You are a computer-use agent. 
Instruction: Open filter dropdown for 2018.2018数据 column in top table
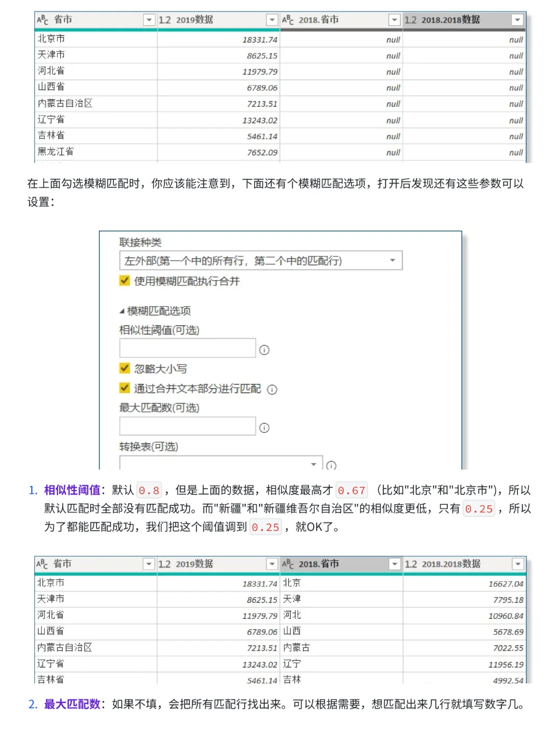click(x=517, y=20)
